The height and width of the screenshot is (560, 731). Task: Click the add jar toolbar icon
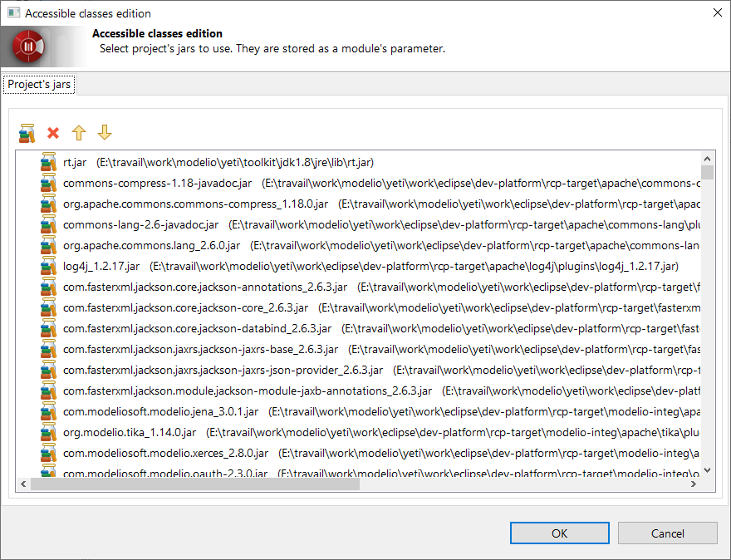pyautogui.click(x=27, y=133)
